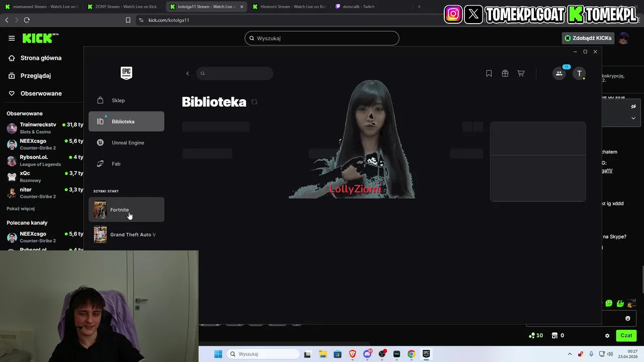Open the Epic account T avatar
Screen dimensions: 644x362
point(579,73)
